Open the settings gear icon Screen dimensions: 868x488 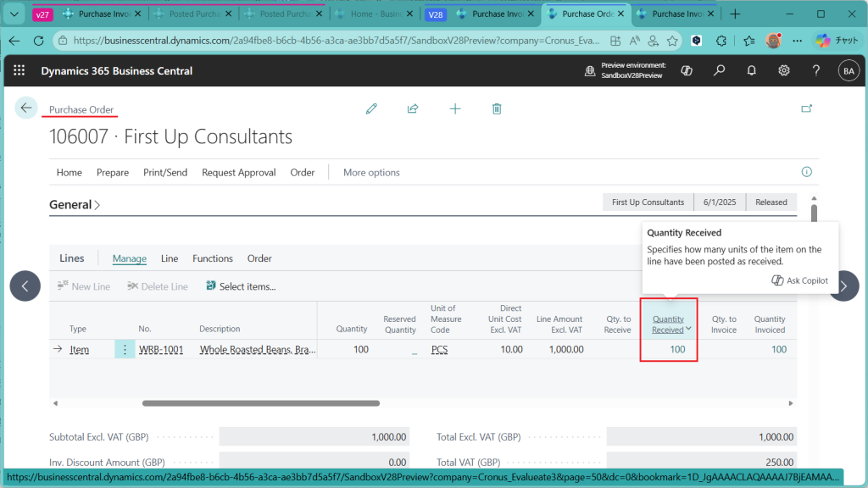click(784, 71)
